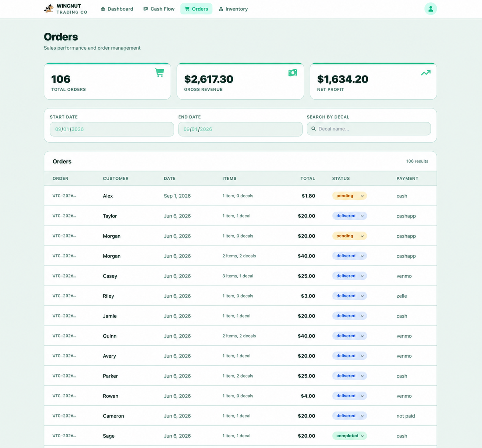The image size is (482, 448).
Task: Select the Orders nav item
Action: click(x=196, y=9)
